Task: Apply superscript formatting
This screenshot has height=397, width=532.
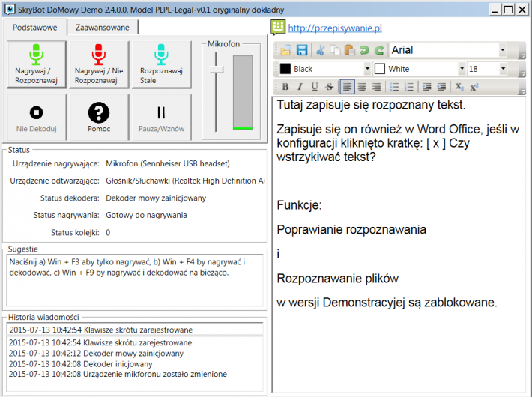Action: pyautogui.click(x=474, y=87)
